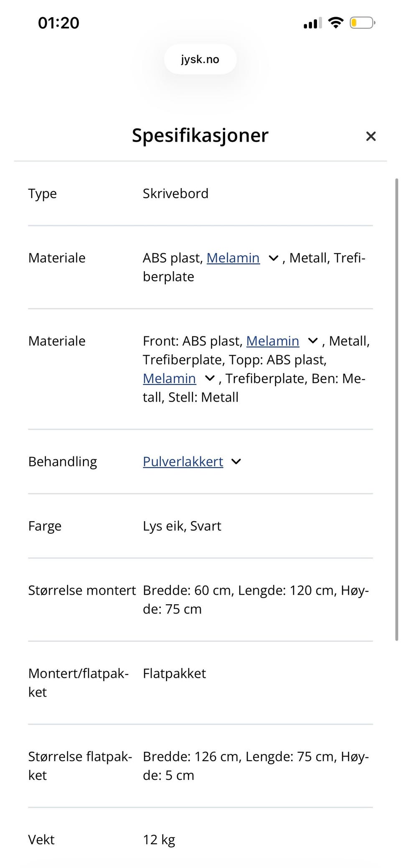Tap the Vekt value 12 kg
The image size is (401, 868).
[x=159, y=840]
